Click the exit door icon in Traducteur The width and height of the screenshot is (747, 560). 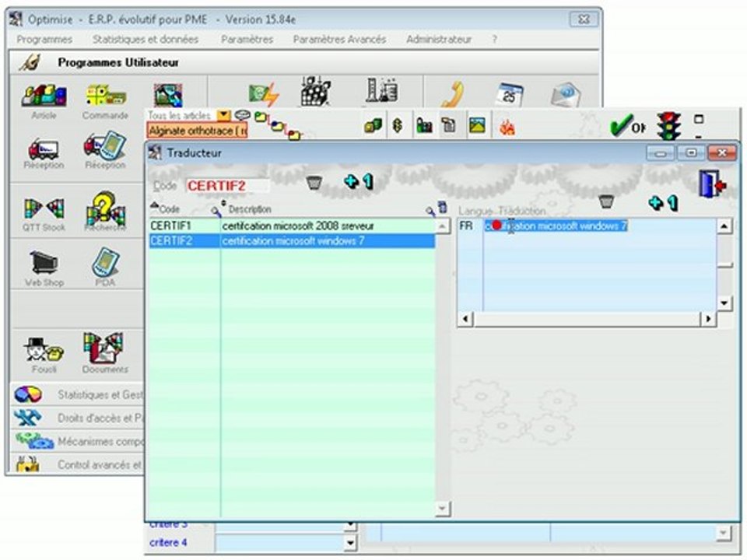[x=713, y=184]
